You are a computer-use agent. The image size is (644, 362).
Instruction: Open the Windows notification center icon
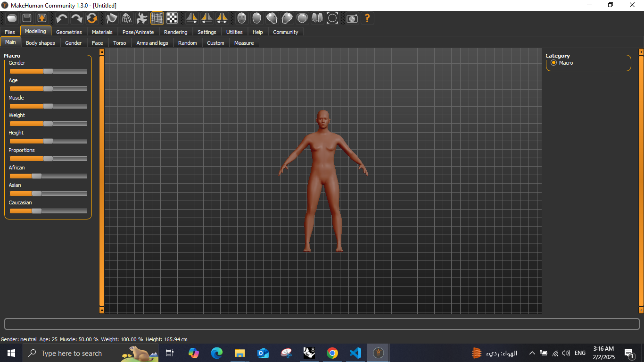tap(629, 353)
